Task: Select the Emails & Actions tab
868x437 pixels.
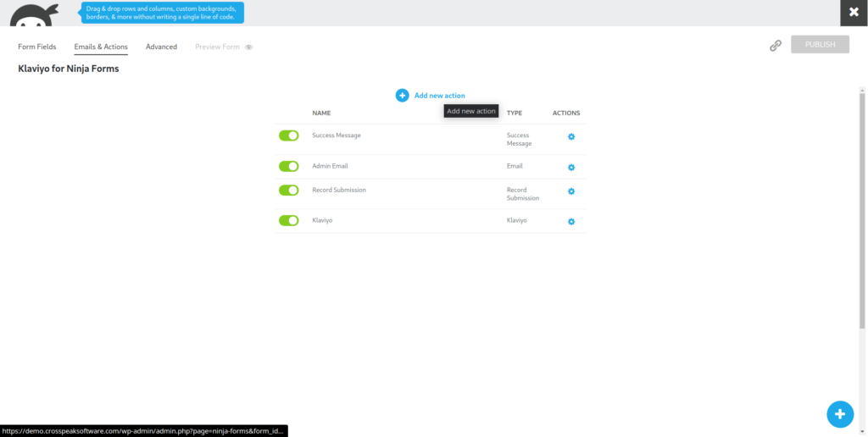Action: tap(101, 47)
